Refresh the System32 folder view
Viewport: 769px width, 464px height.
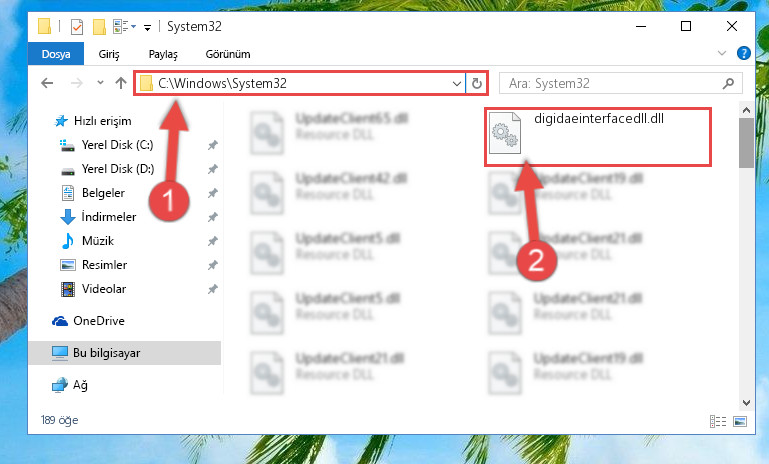tap(476, 83)
